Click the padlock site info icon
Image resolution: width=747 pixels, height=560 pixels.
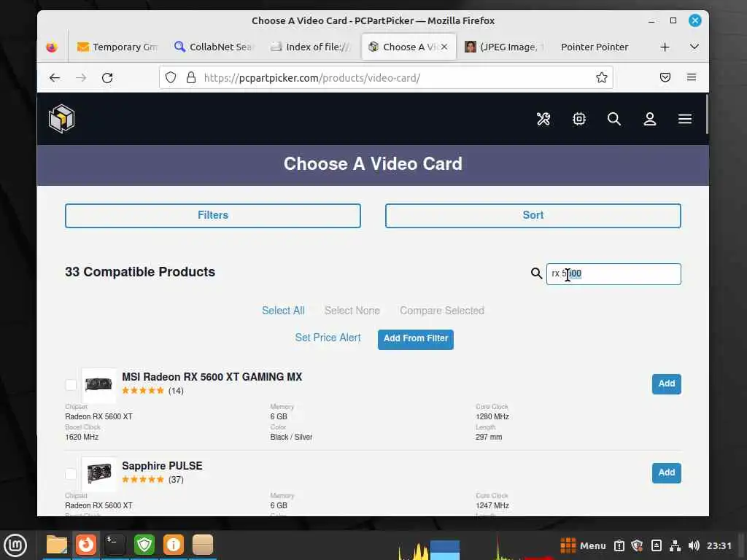[191, 77]
